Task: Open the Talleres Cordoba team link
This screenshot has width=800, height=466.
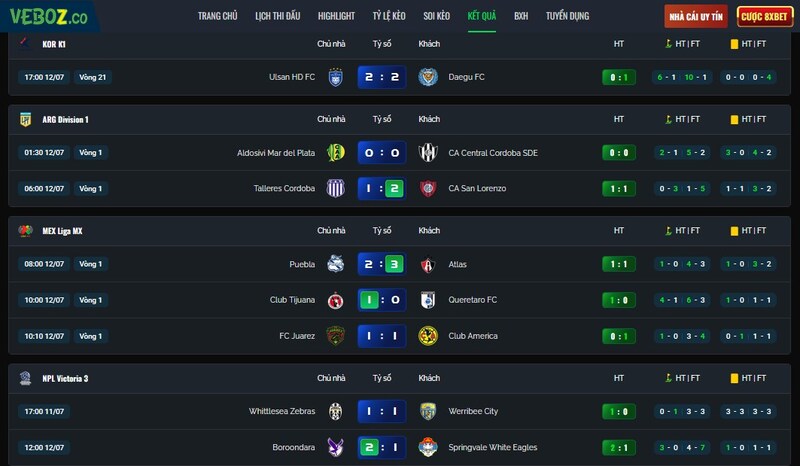Action: (284, 188)
